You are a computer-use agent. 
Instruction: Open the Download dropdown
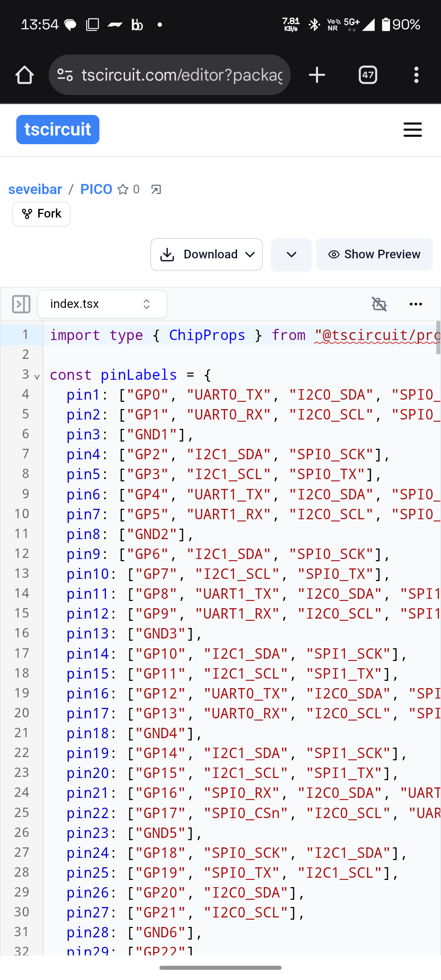tap(207, 254)
